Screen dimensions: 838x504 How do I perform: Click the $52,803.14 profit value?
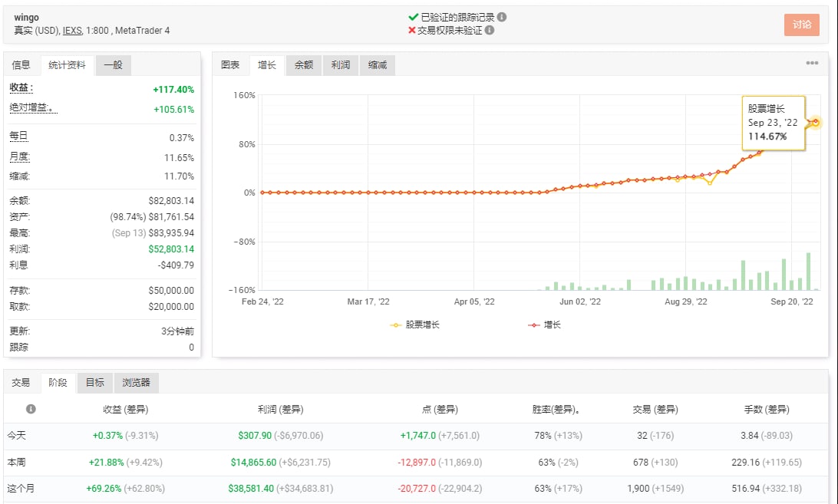click(172, 249)
